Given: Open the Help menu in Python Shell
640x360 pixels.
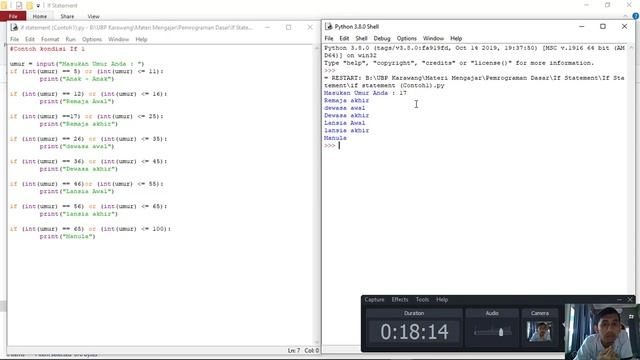Looking at the screenshot, I should 456,38.
